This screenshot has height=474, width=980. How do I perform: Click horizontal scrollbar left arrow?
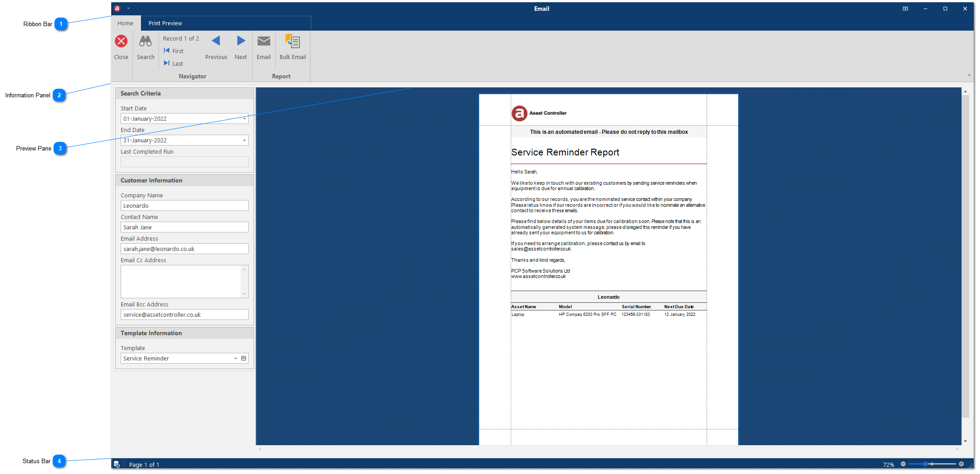(259, 449)
